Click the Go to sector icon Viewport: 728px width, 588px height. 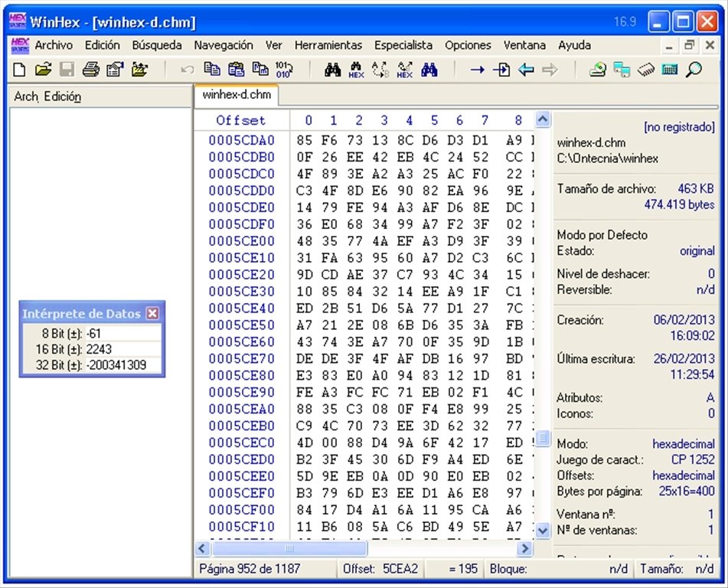(501, 70)
